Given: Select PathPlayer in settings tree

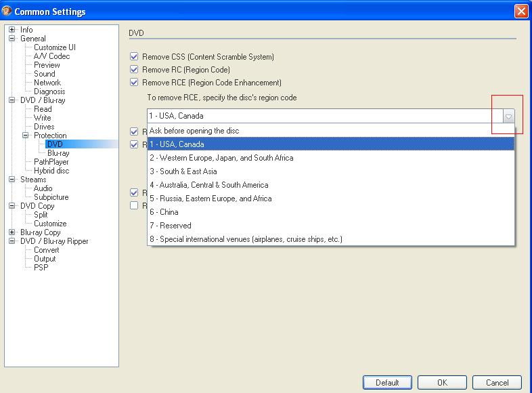Looking at the screenshot, I should (x=51, y=162).
